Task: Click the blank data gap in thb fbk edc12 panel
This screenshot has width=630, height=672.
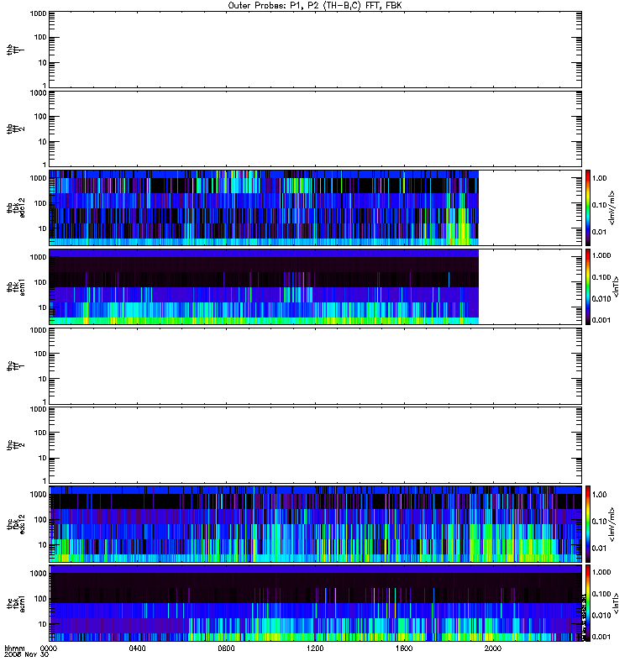Action: pos(530,207)
